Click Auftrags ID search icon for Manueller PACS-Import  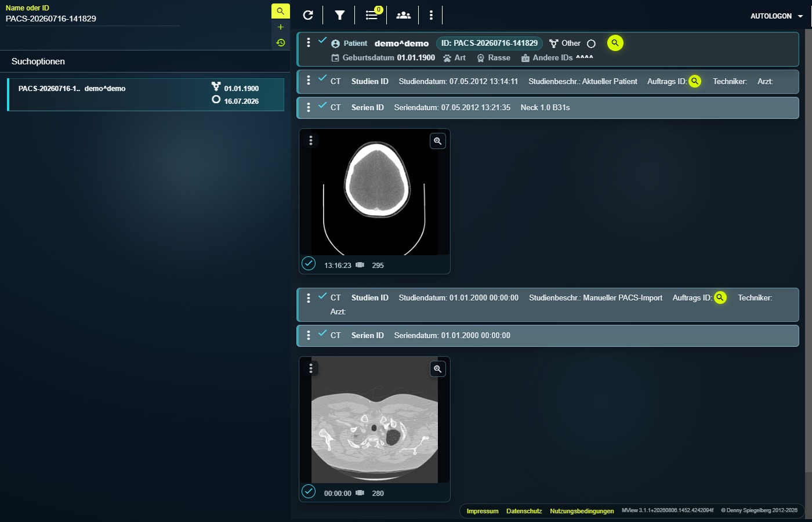point(720,298)
